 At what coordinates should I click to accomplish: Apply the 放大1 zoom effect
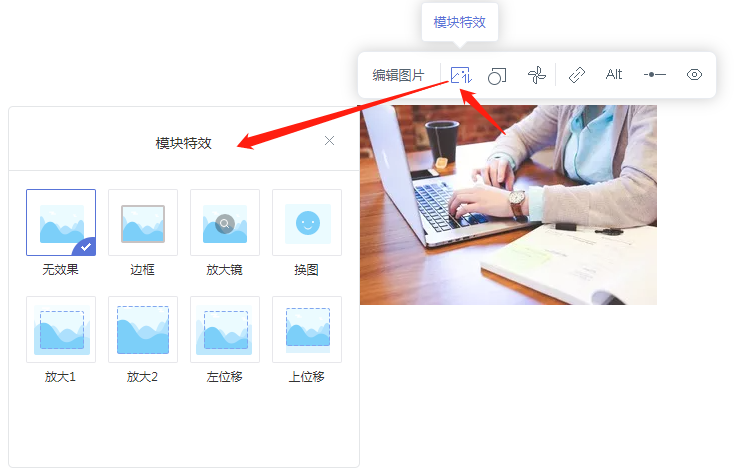61,329
